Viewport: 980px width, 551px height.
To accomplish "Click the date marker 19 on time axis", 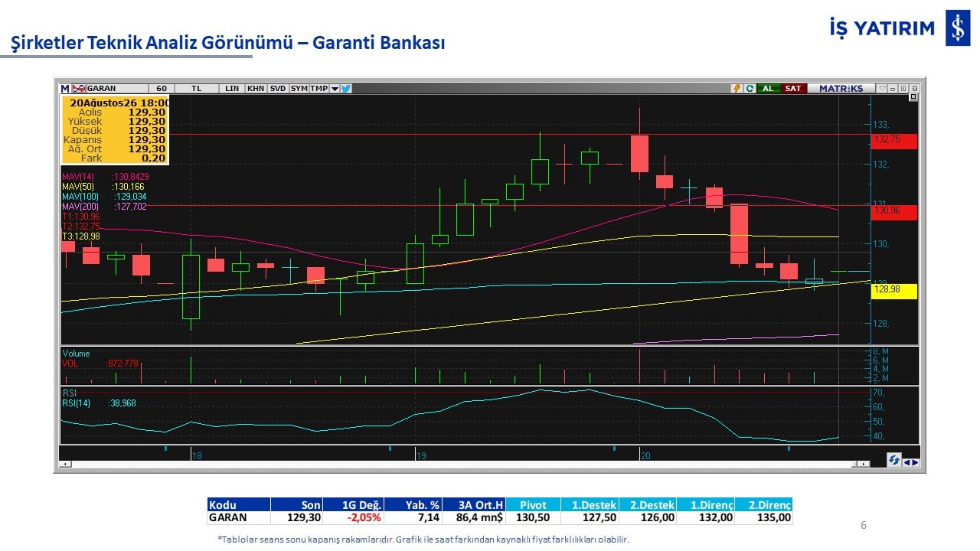I will point(421,455).
